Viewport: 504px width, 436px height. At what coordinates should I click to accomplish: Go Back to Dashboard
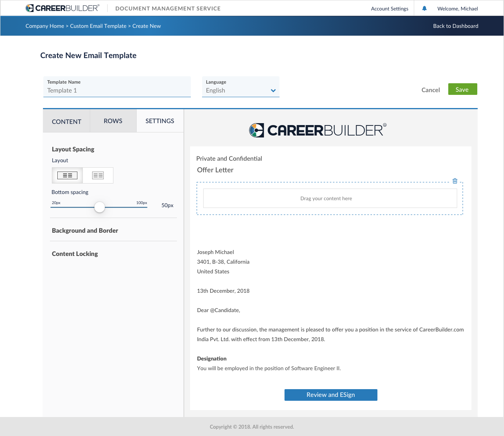(x=456, y=26)
